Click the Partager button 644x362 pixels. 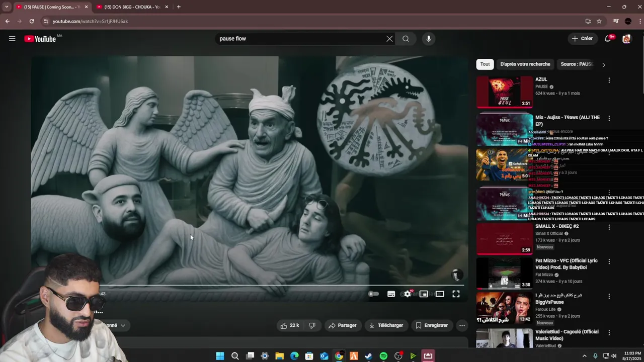(342, 325)
